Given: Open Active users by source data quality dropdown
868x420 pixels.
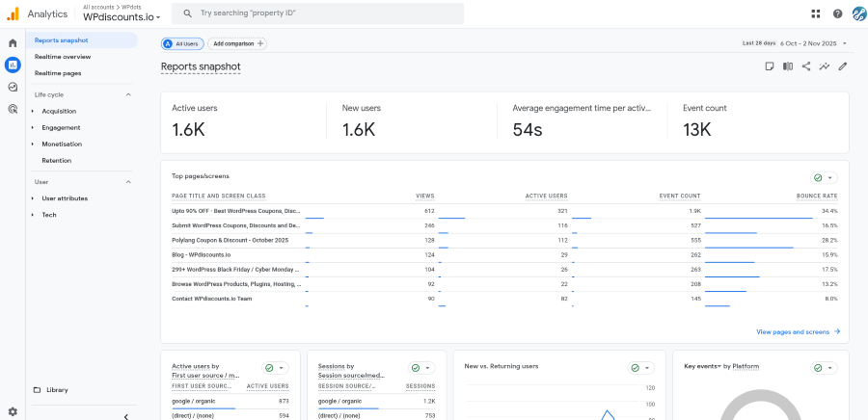Looking at the screenshot, I should coord(275,368).
